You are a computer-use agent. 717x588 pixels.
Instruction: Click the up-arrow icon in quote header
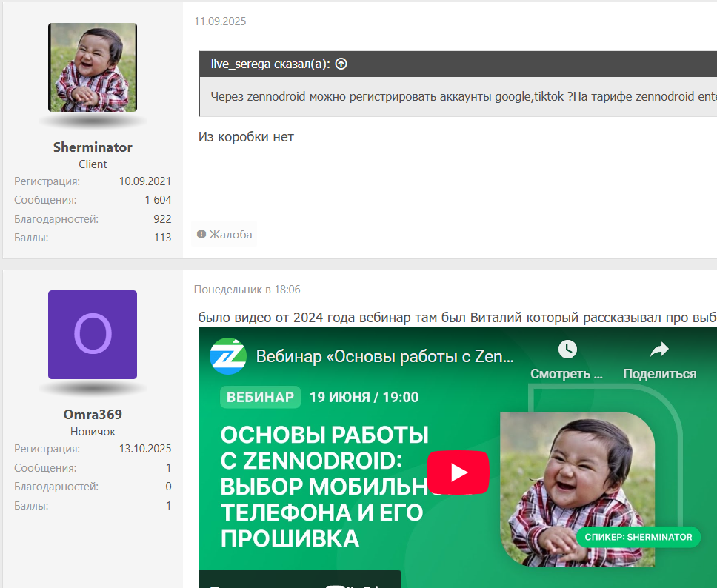click(x=341, y=64)
